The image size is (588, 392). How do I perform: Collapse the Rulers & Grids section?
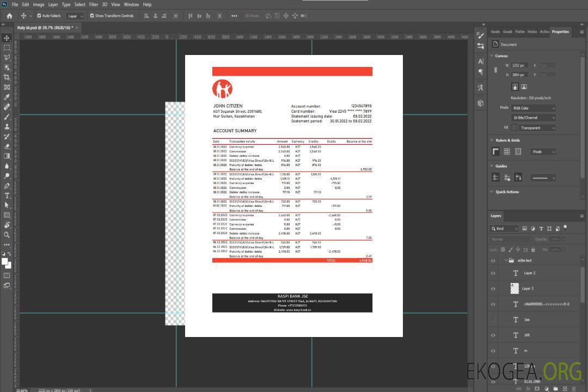click(x=492, y=140)
